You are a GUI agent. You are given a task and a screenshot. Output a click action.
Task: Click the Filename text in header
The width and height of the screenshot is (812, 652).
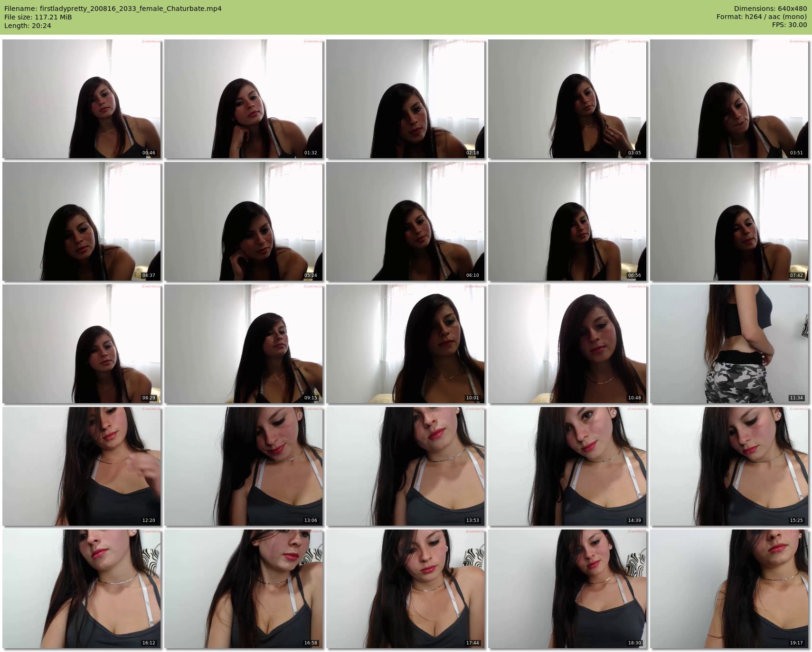click(113, 9)
